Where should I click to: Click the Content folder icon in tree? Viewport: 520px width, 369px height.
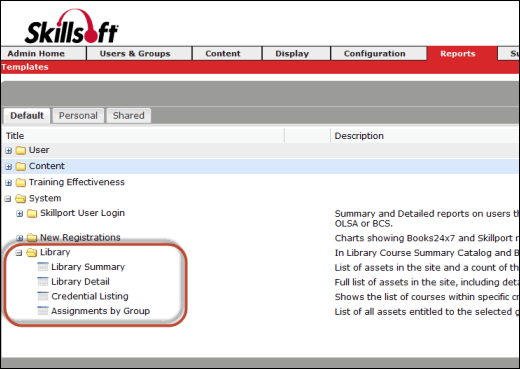[x=21, y=166]
